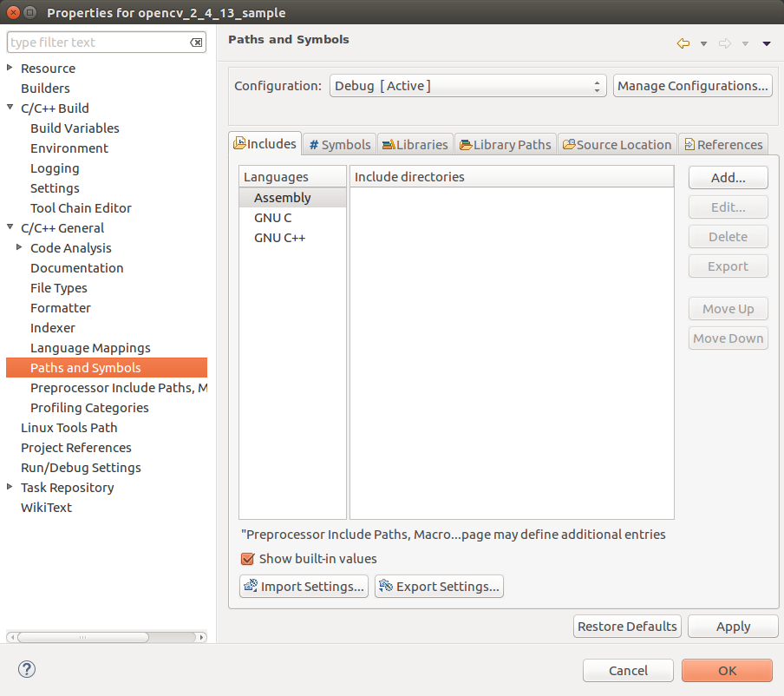The height and width of the screenshot is (696, 784).
Task: Switch to the Library Paths tab
Action: pyautogui.click(x=505, y=145)
